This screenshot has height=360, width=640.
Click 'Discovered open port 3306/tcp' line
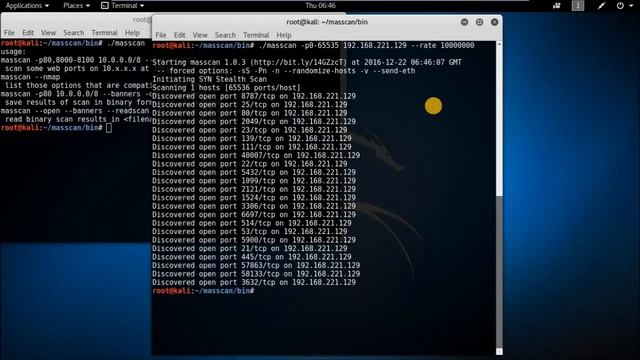click(x=254, y=206)
